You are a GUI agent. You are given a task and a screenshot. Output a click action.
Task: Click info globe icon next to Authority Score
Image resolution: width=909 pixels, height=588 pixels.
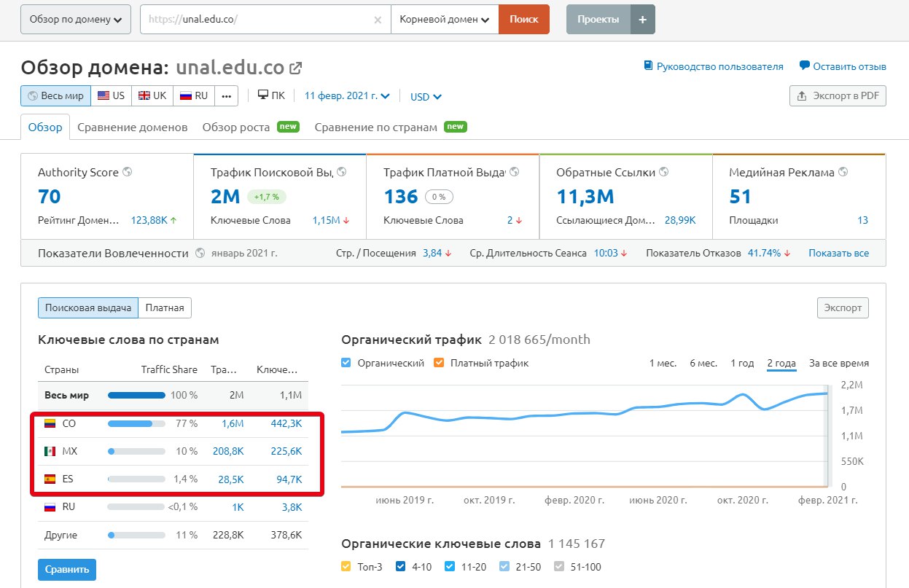point(128,173)
